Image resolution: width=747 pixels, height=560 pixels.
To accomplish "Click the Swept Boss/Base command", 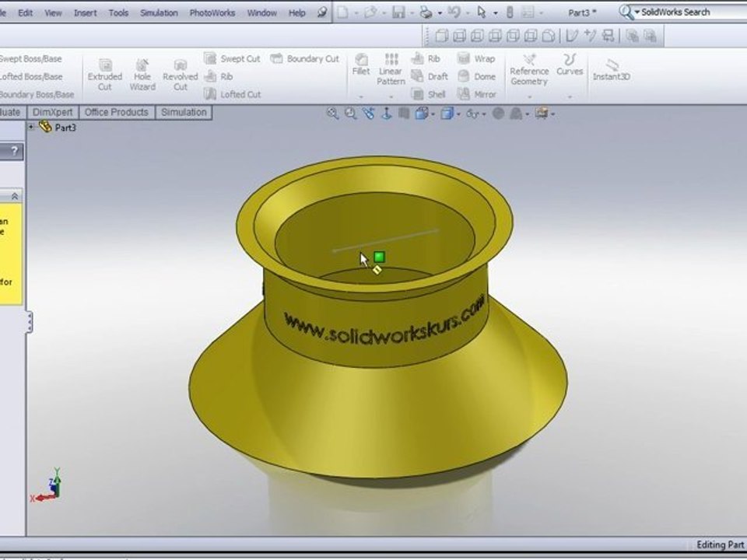I will [x=31, y=58].
